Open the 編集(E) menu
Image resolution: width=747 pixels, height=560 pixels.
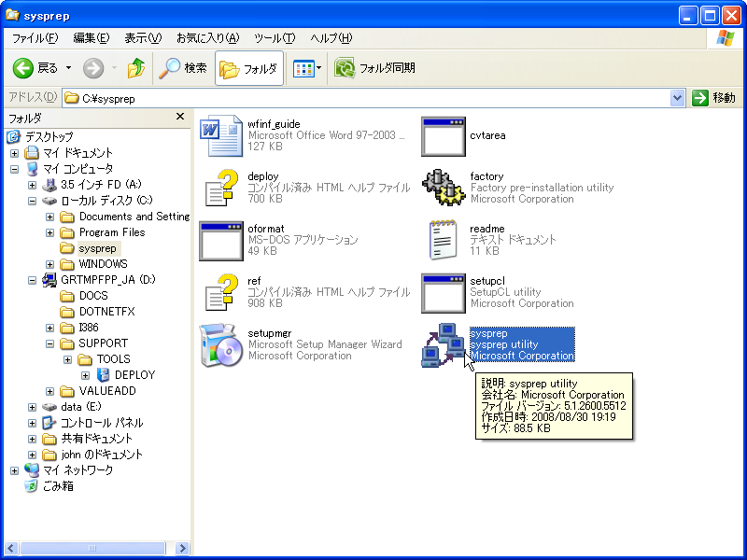click(x=91, y=38)
